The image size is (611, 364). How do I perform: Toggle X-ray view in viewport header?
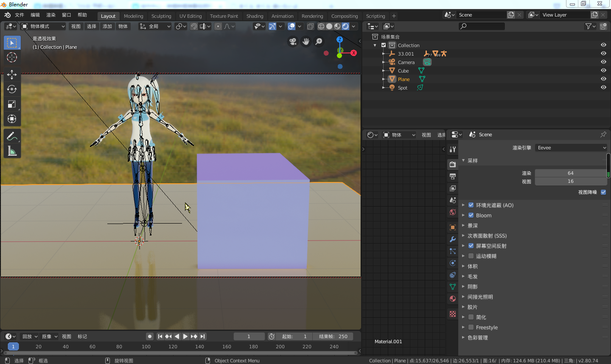click(x=311, y=26)
